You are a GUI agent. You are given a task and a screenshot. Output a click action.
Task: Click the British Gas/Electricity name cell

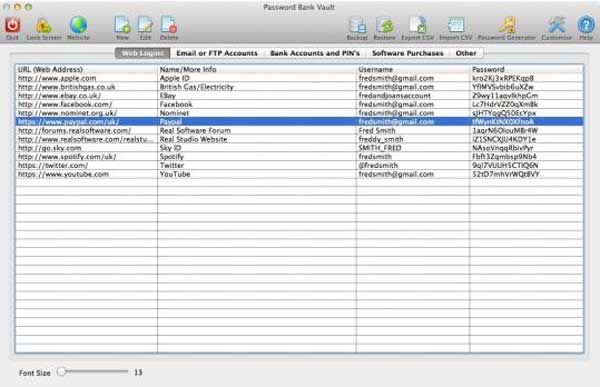257,87
